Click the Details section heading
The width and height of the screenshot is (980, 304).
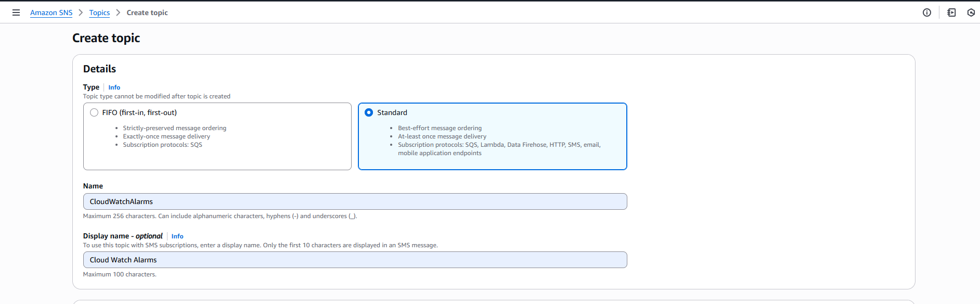pos(99,69)
